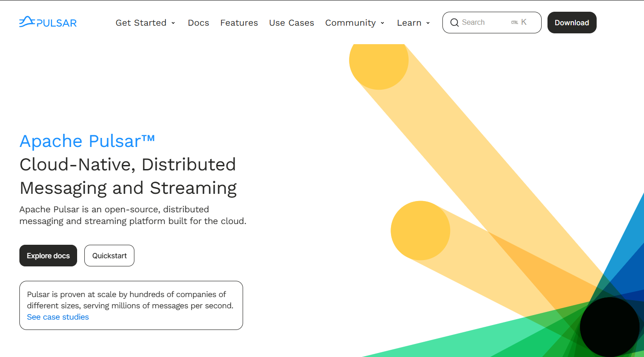Click the Pulsar logo in the header
Image resolution: width=644 pixels, height=357 pixels.
click(x=48, y=22)
